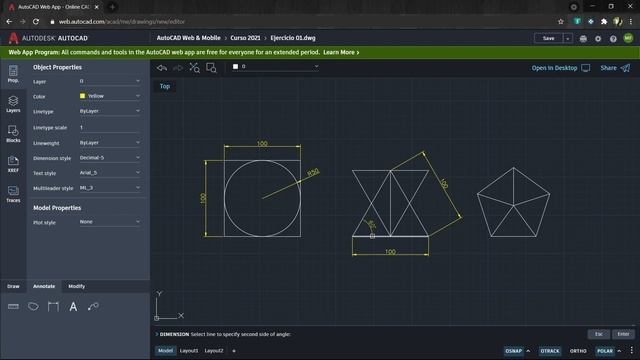Switch to the Annotate tab
This screenshot has width=640, height=360.
(x=44, y=286)
